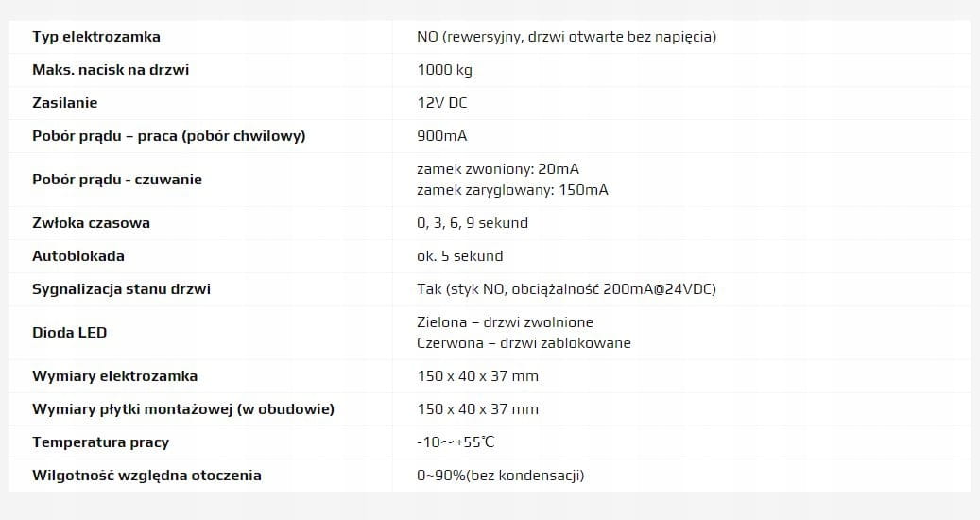Select the '12V DC' value text
Image resolution: width=980 pixels, height=520 pixels.
point(441,102)
